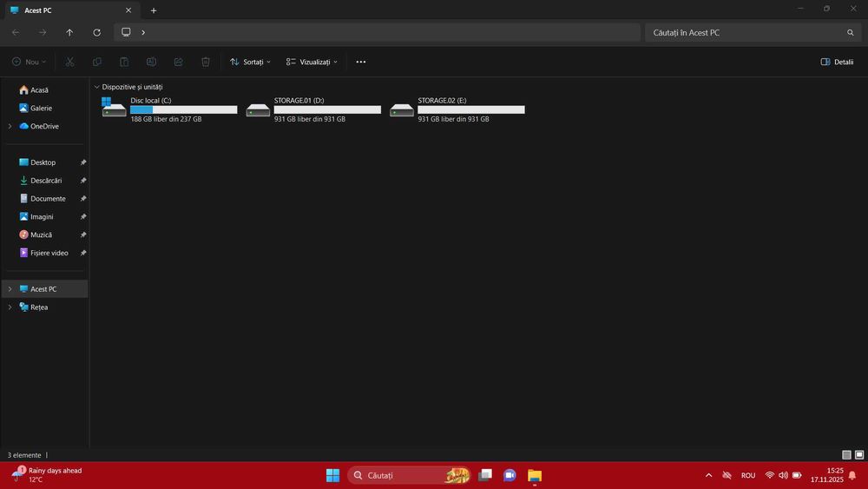This screenshot has height=489, width=868.
Task: Switch to large icons view icon
Action: click(x=859, y=454)
